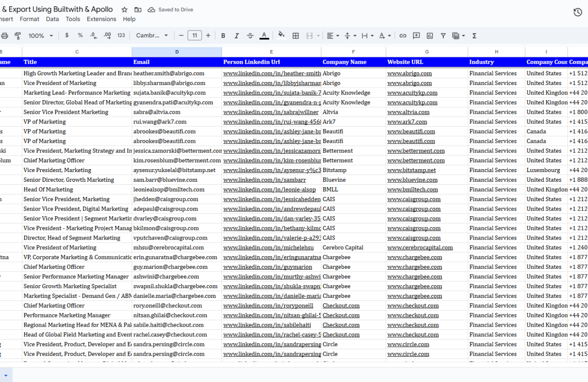
Task: Open the fill color picker
Action: click(x=281, y=35)
